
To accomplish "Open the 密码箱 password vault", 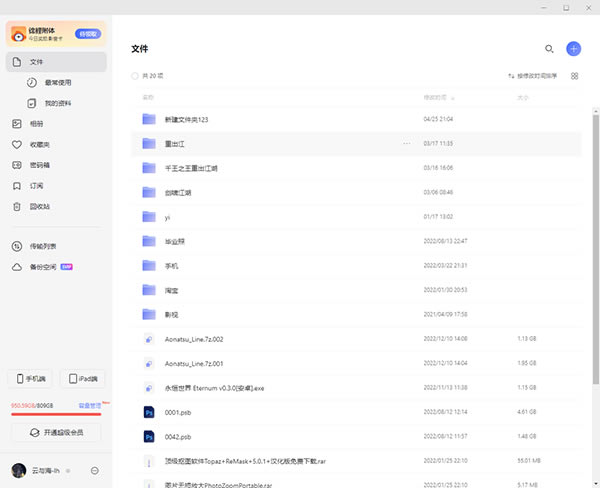I will click(38, 165).
